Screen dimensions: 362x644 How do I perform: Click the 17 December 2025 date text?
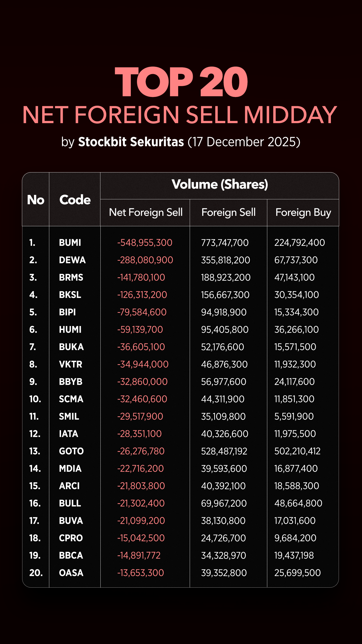click(x=244, y=142)
